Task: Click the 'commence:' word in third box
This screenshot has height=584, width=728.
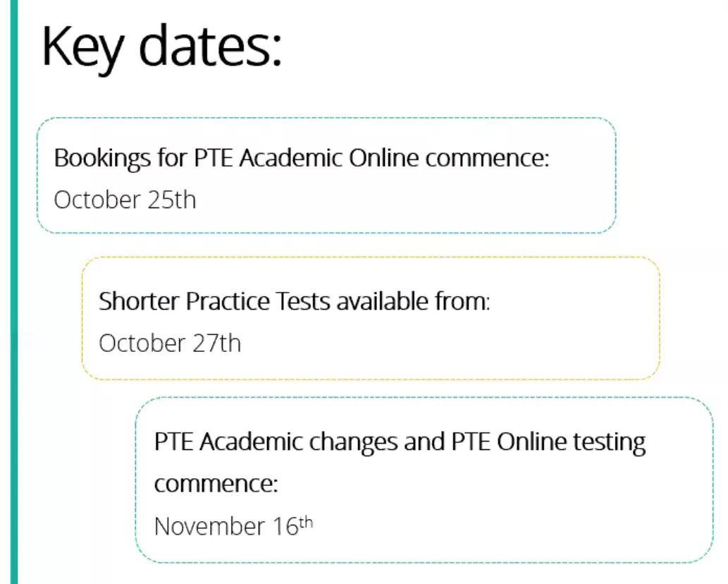Action: [216, 484]
